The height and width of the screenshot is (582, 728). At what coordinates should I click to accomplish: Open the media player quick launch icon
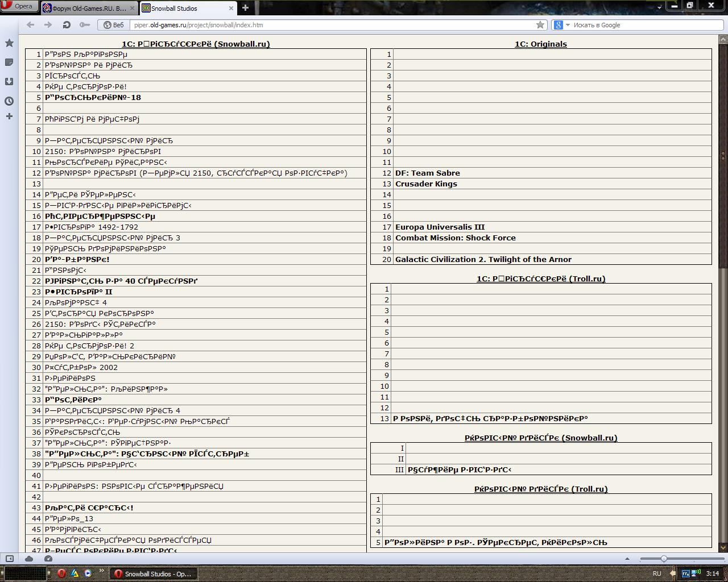click(88, 573)
